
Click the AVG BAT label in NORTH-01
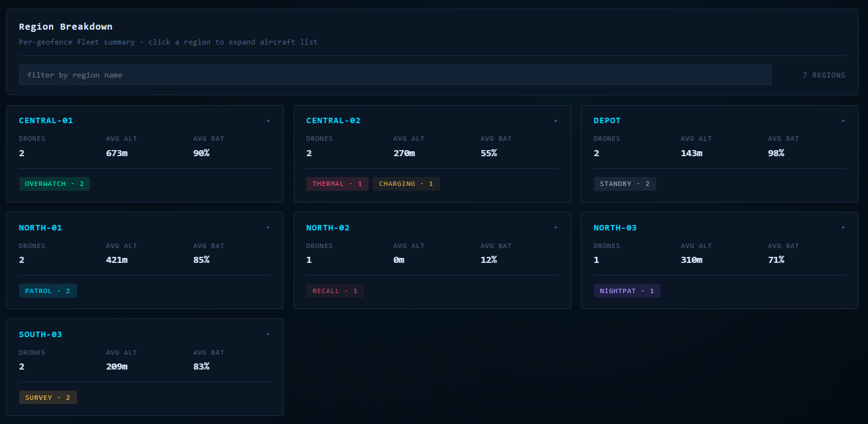point(208,246)
